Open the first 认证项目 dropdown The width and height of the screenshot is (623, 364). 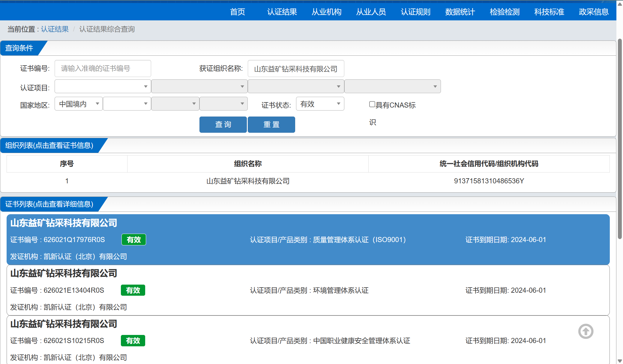103,86
